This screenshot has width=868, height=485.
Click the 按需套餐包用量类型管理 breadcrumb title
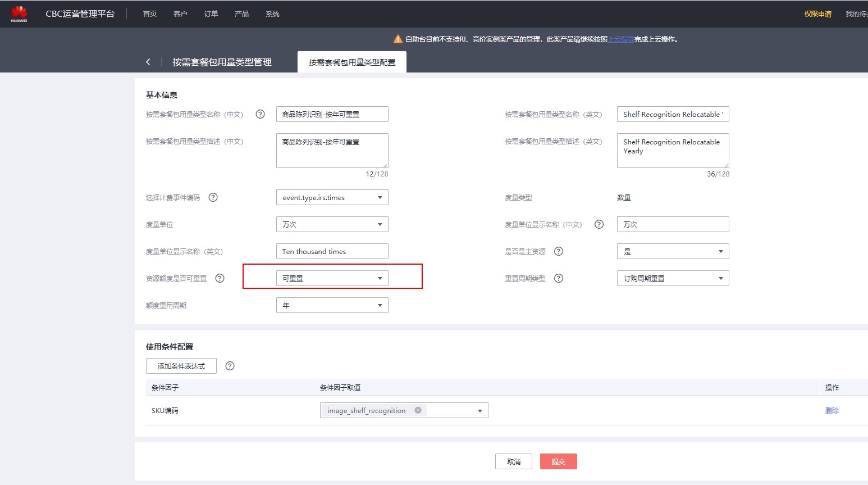tap(222, 62)
